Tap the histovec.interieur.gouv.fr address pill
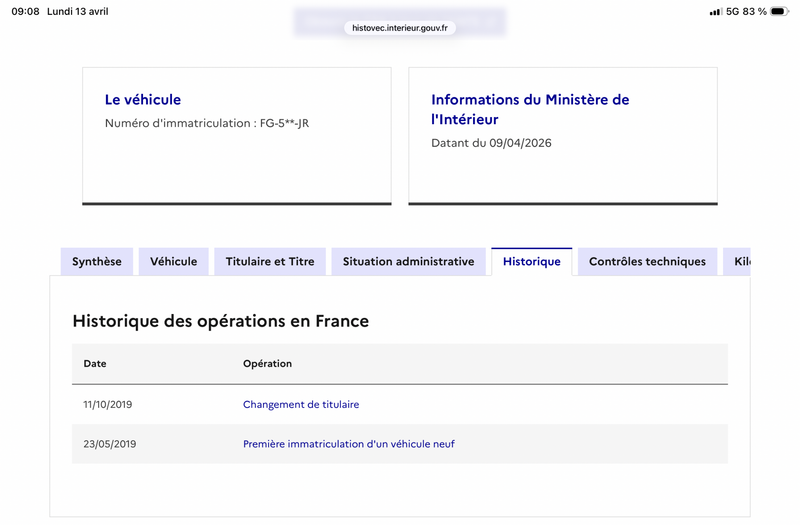This screenshot has width=800, height=525. click(400, 28)
